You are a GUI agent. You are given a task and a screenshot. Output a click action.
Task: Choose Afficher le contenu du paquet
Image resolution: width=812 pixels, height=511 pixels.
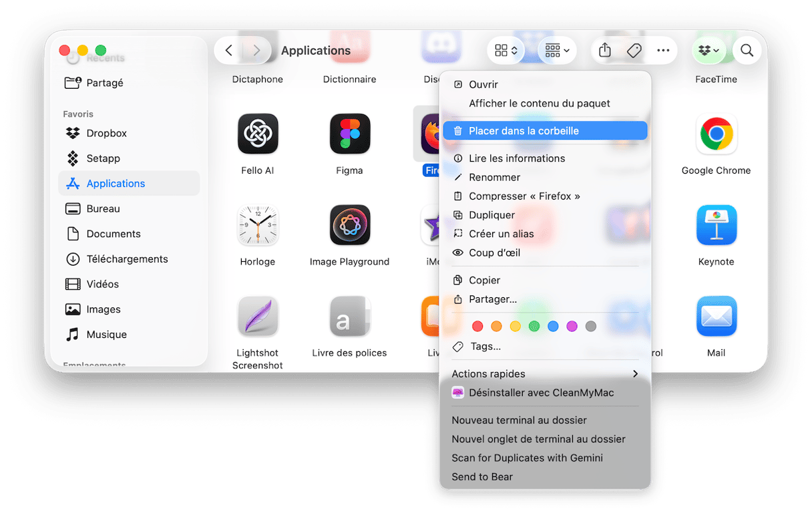click(x=545, y=104)
